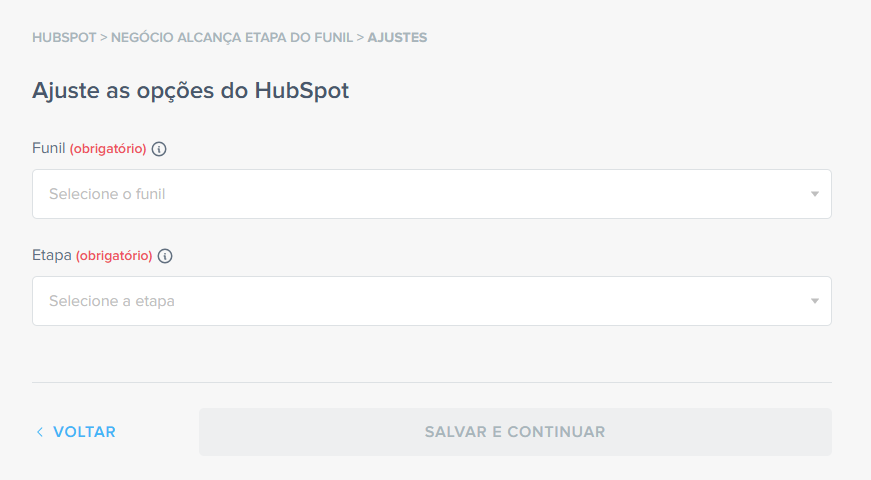Open the 'Selecione o funil' combo box
871x480 pixels.
click(x=420, y=194)
